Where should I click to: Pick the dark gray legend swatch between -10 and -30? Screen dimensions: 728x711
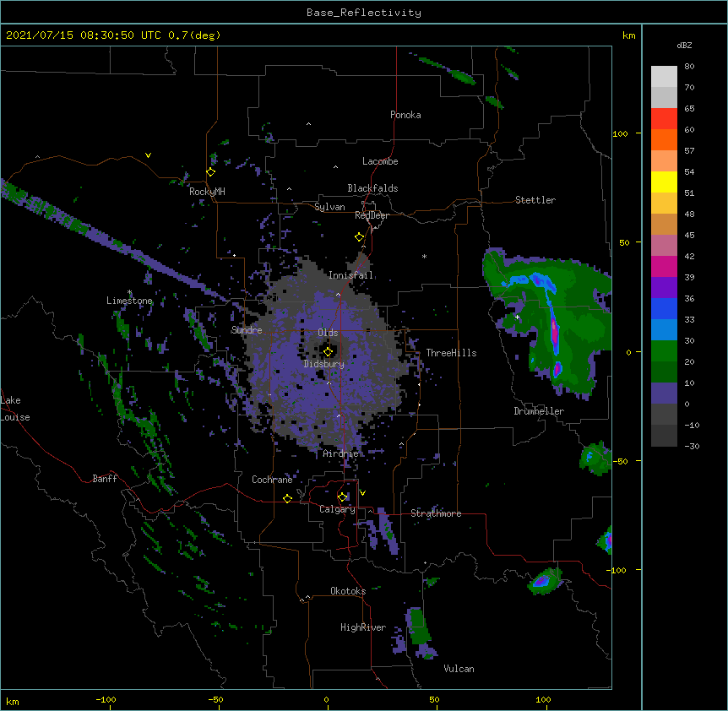coord(664,436)
